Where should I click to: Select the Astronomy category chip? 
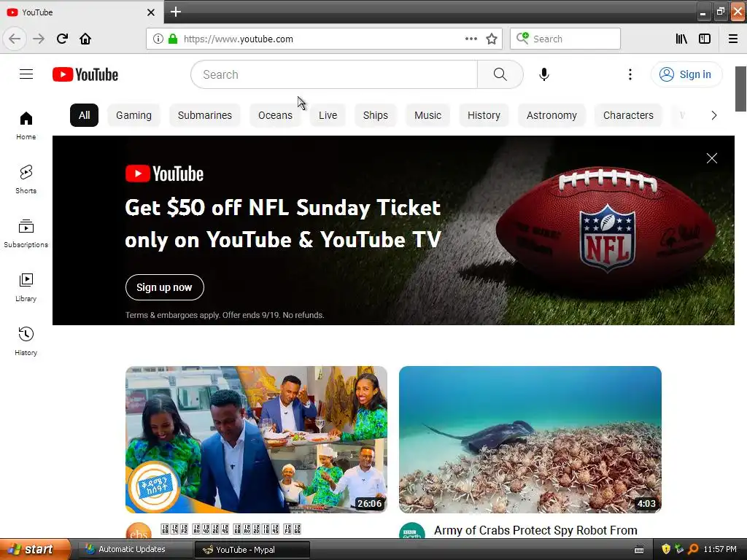point(551,115)
